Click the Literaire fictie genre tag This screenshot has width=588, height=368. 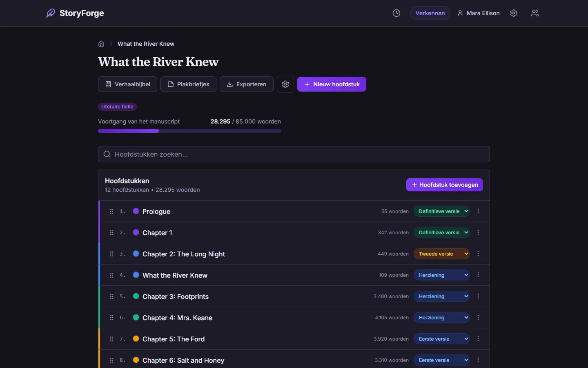(117, 107)
